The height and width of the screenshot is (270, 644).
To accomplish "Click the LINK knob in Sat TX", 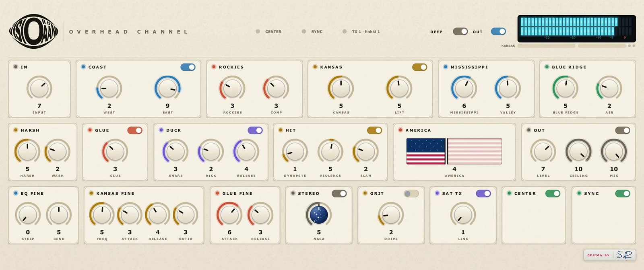I will click(463, 214).
